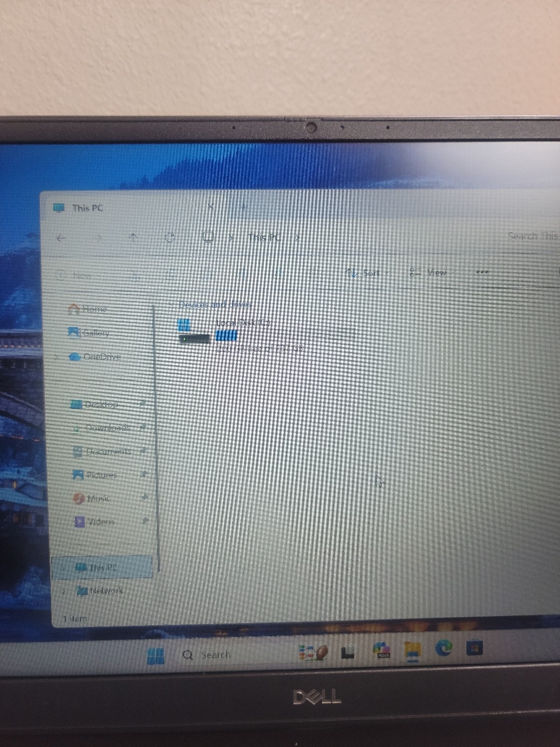Click the New button in toolbar
This screenshot has width=560, height=747.
[x=75, y=275]
